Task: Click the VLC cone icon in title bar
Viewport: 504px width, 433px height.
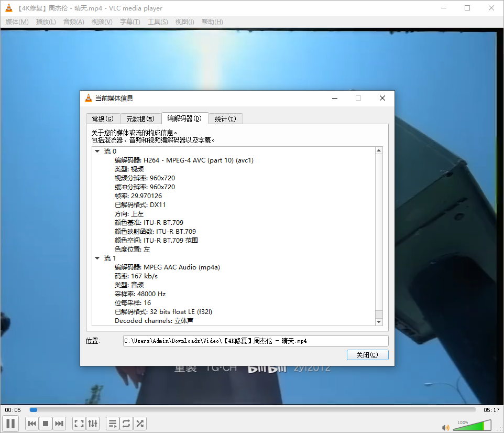Action: point(9,8)
